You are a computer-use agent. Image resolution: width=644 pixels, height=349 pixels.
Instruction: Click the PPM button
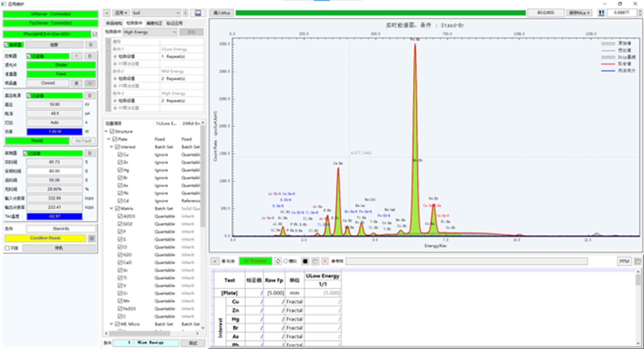click(624, 261)
